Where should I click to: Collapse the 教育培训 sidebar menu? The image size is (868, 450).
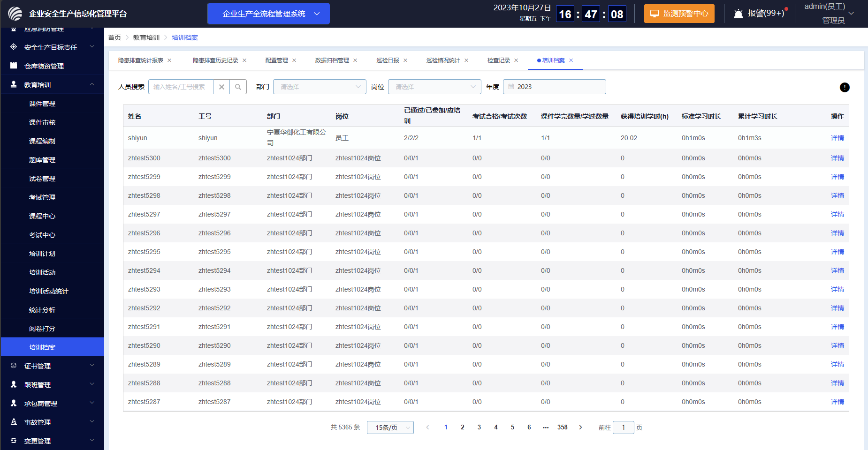pos(92,84)
